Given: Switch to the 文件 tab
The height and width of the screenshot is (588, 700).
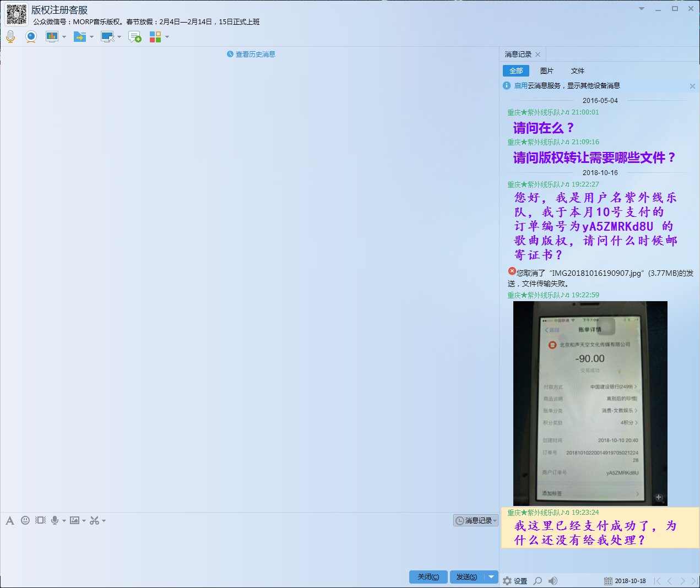Looking at the screenshot, I should (x=578, y=71).
